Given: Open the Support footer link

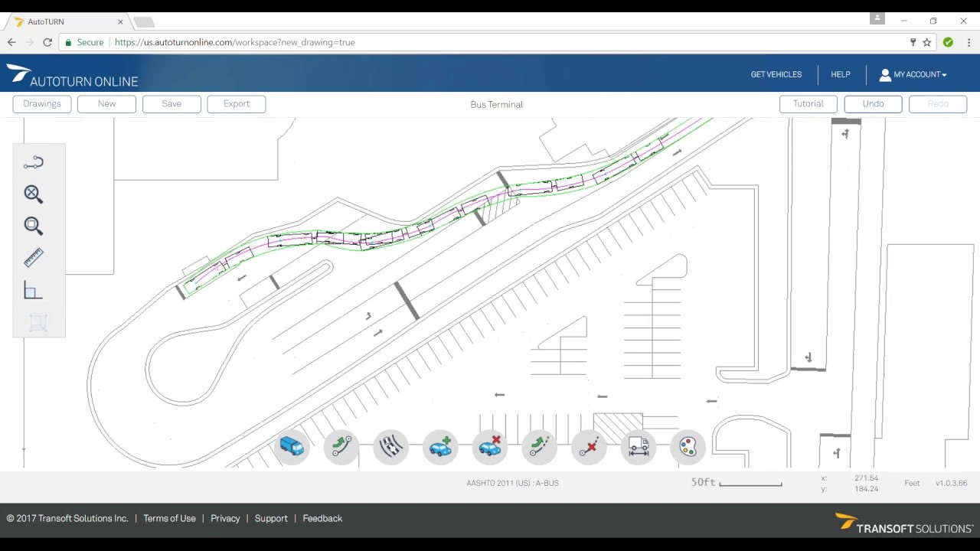Looking at the screenshot, I should tap(271, 518).
